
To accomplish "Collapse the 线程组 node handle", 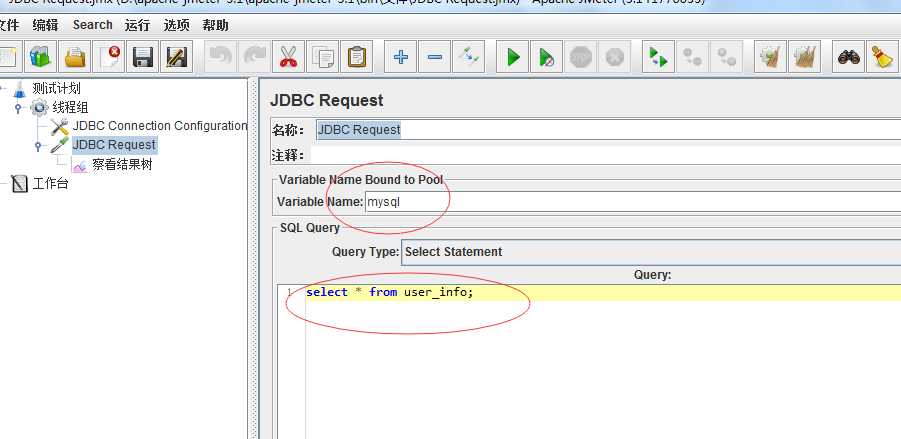I will (x=18, y=107).
